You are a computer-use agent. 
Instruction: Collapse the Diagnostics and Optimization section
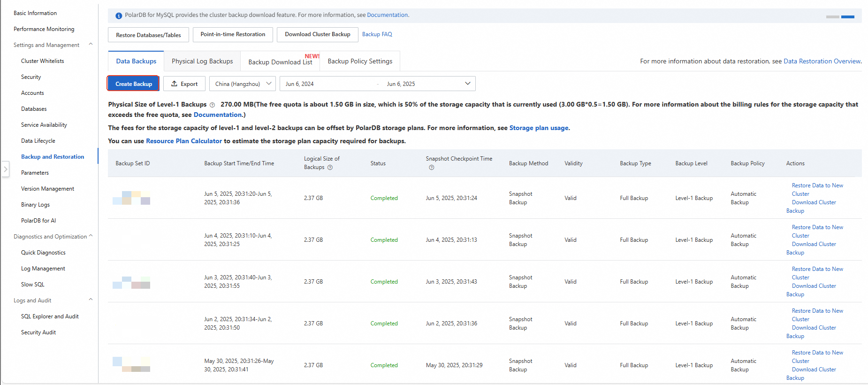91,236
